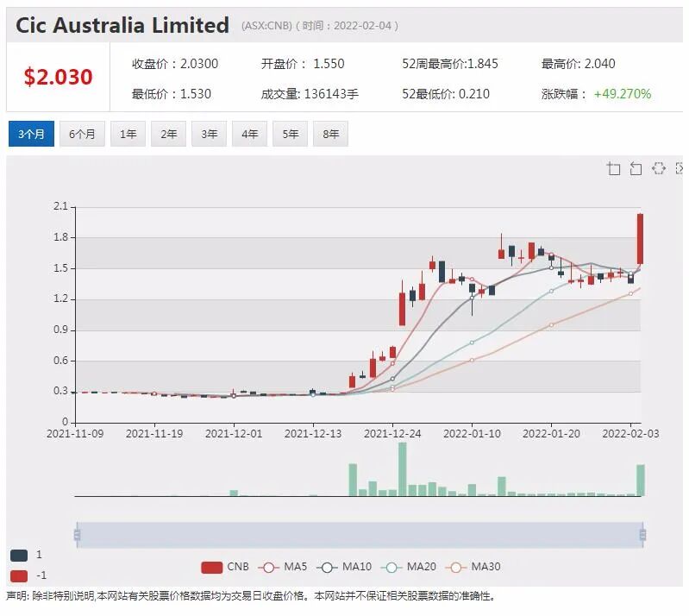Activate the chart area zoom tool icon

click(613, 168)
